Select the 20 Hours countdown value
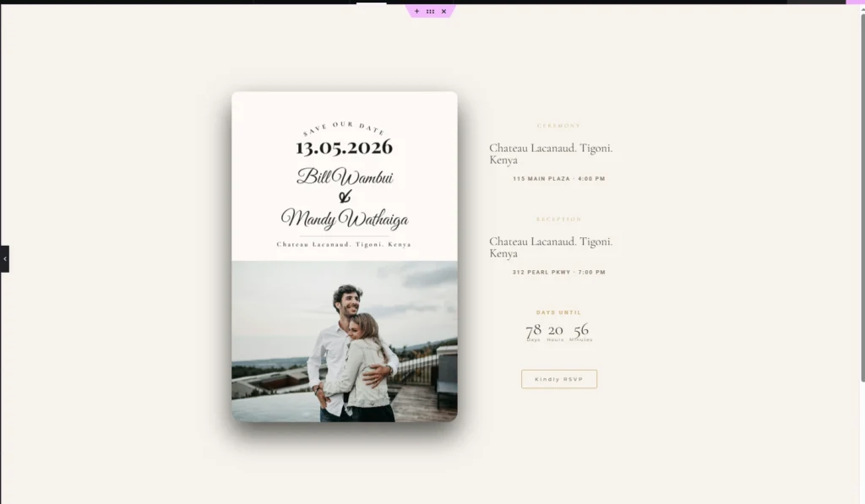Viewport: 865px width, 504px height. 556,332
